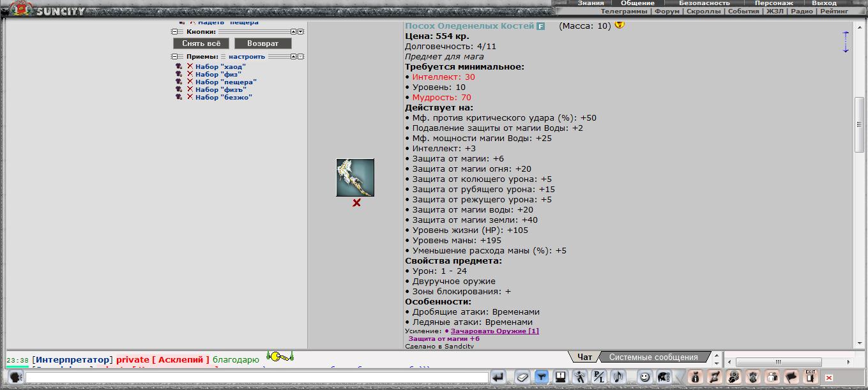Collapse the Приемы section
The image size is (868, 390).
pyautogui.click(x=174, y=57)
